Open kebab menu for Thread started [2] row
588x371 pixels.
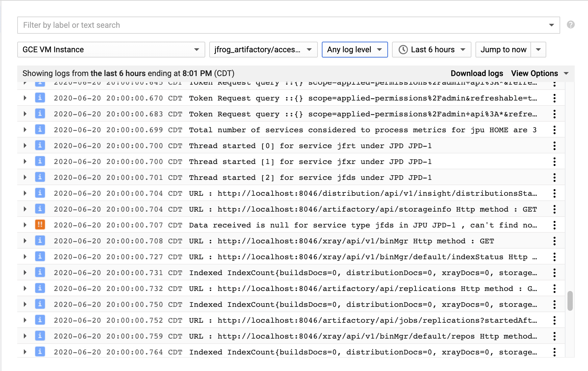[x=554, y=178]
